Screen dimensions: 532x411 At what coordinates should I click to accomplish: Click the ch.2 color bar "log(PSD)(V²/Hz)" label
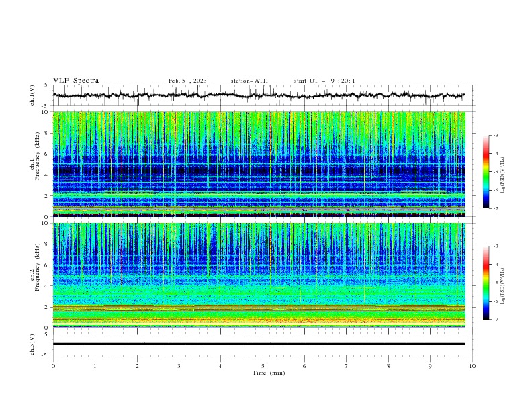(x=503, y=286)
